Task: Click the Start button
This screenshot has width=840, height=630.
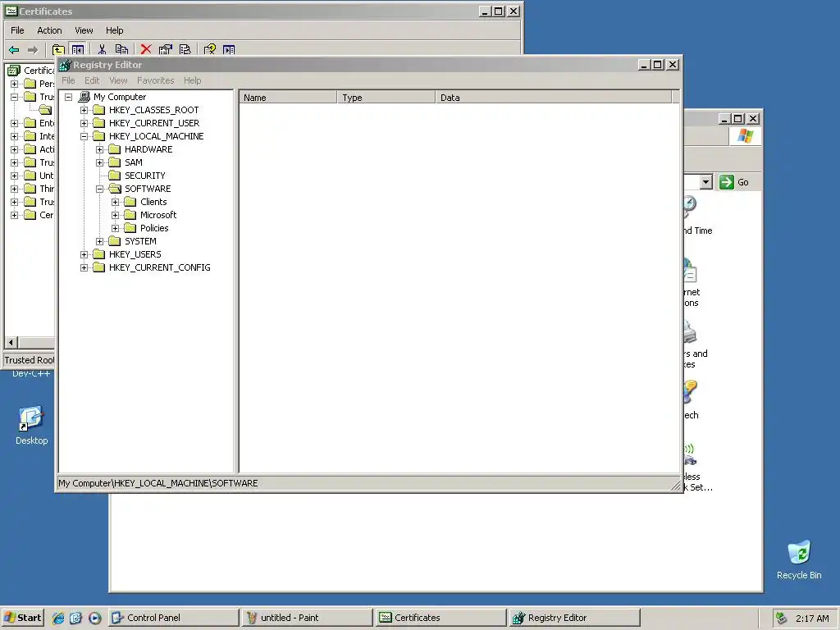Action: [x=22, y=618]
